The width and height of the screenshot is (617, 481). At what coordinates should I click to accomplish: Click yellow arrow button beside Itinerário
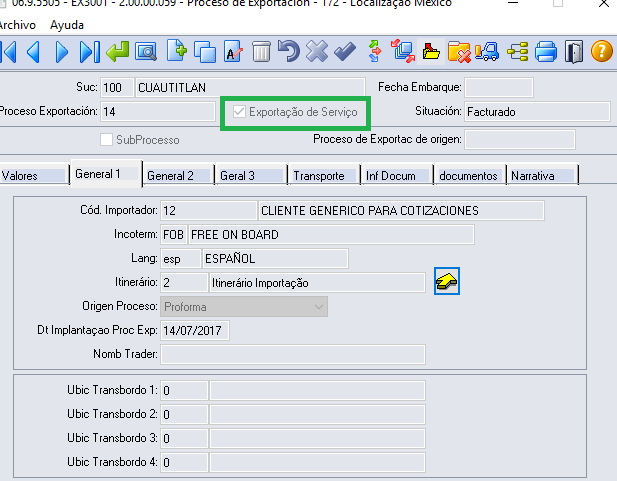447,281
